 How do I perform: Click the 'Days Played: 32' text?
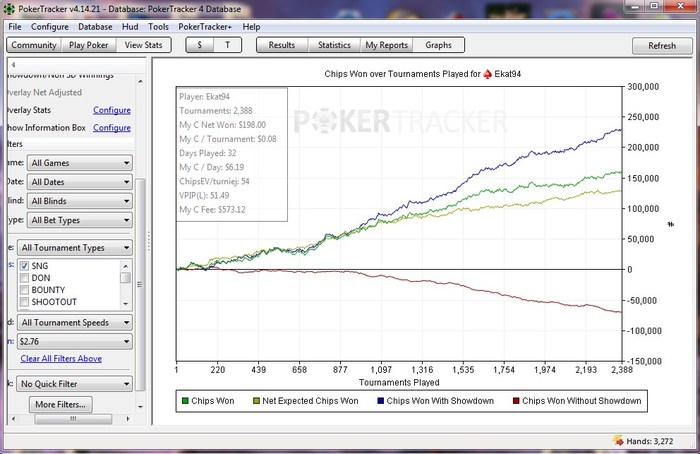(x=208, y=153)
